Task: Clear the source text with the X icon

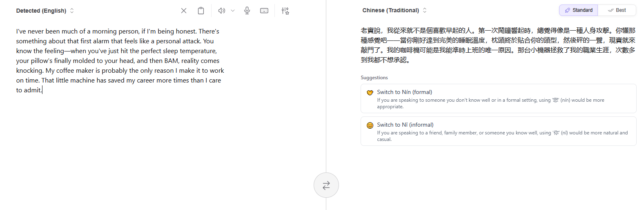Action: coord(184,11)
